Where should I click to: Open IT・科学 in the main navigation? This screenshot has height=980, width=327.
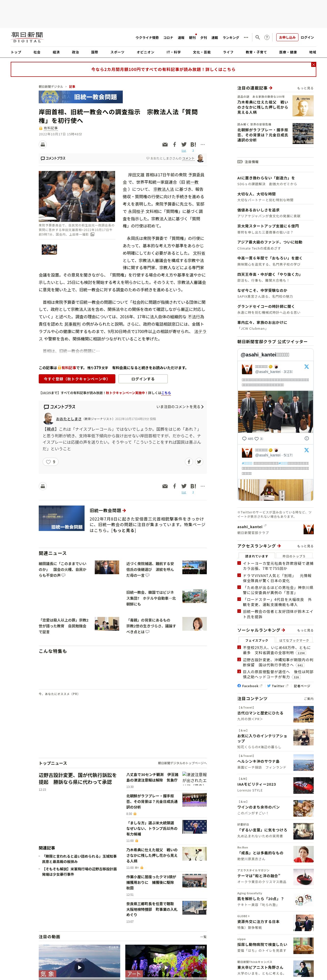pos(174,52)
